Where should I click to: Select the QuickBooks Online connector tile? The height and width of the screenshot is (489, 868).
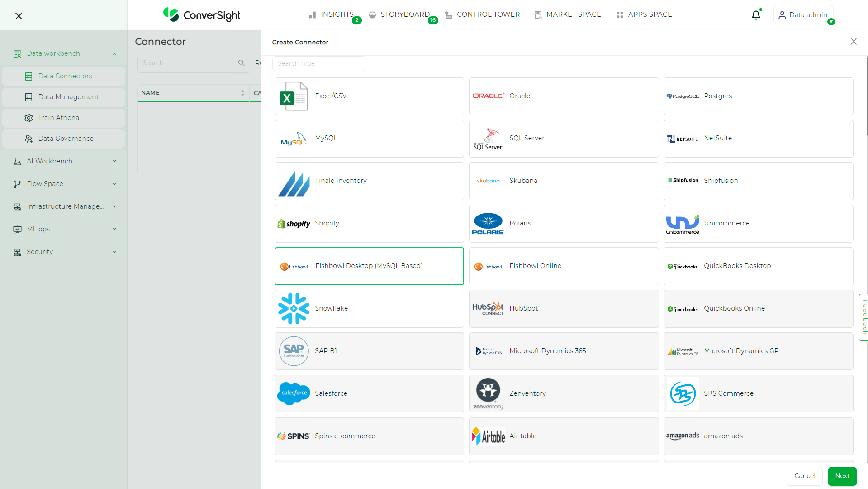click(758, 308)
